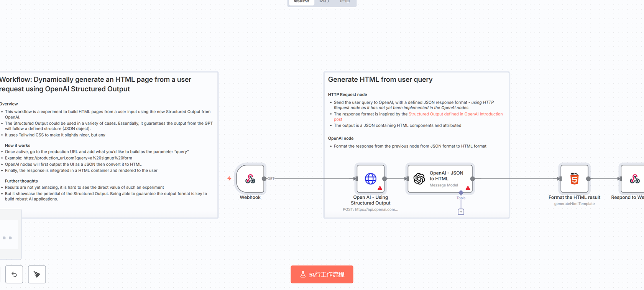Click the lightning trigger icon beside Webhook
The image size is (644, 290).
coord(229,179)
